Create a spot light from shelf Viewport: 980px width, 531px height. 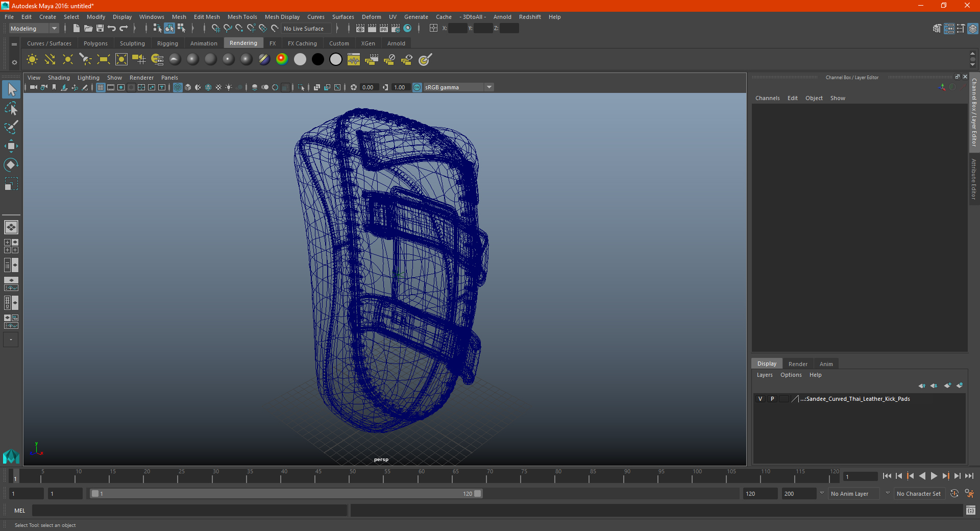(x=86, y=60)
